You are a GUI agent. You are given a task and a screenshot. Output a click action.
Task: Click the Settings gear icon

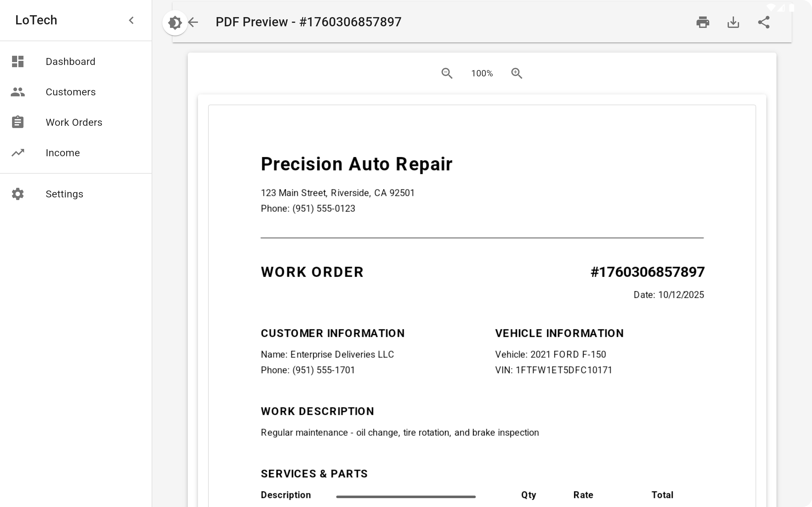pos(18,194)
